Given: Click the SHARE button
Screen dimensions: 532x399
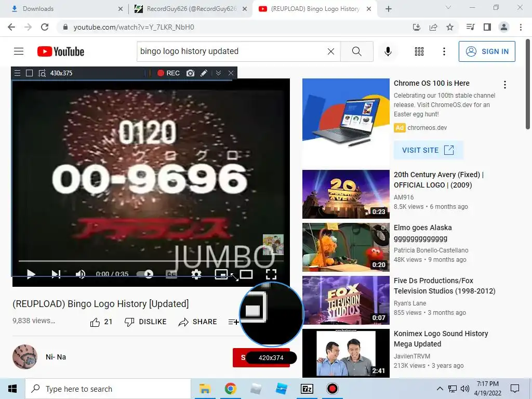Looking at the screenshot, I should [197, 322].
